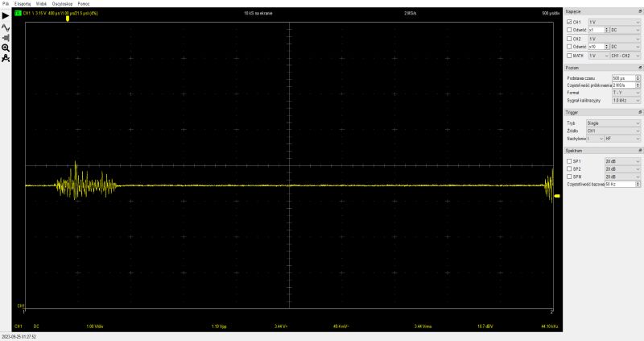Open CH2 coupling DC dropdown
This screenshot has height=341, width=644.
(x=625, y=47)
